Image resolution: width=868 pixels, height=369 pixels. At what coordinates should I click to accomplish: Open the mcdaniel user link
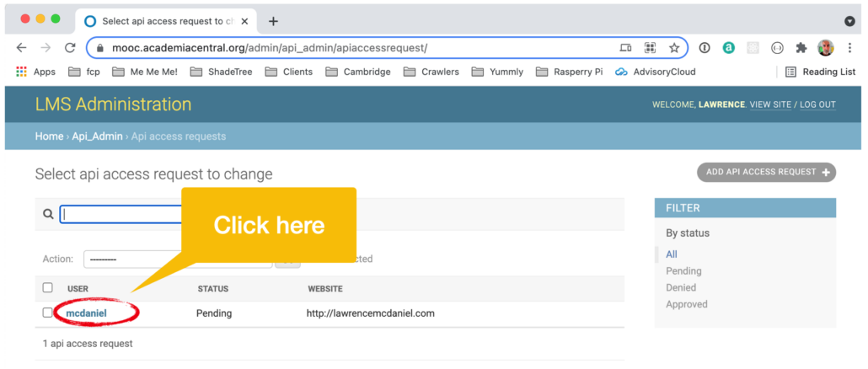pyautogui.click(x=86, y=313)
